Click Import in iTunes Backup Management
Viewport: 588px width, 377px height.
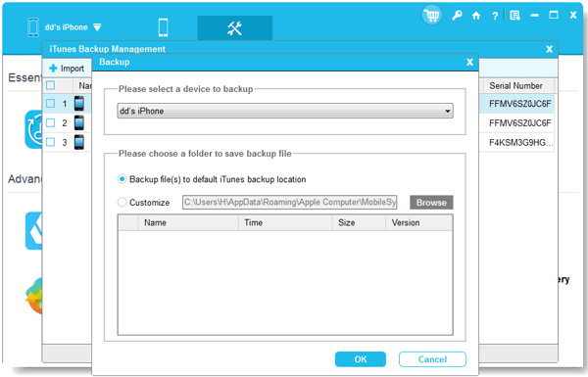coord(67,69)
